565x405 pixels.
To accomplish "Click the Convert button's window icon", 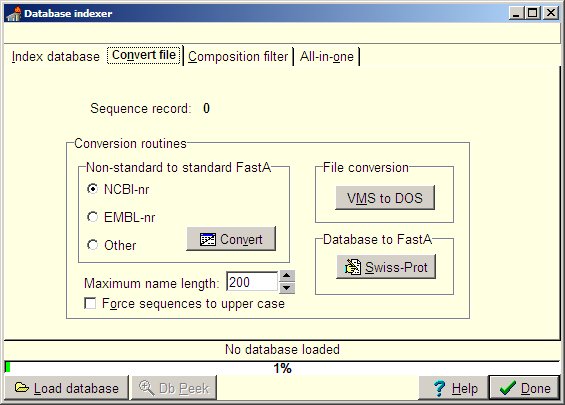I will pyautogui.click(x=208, y=239).
